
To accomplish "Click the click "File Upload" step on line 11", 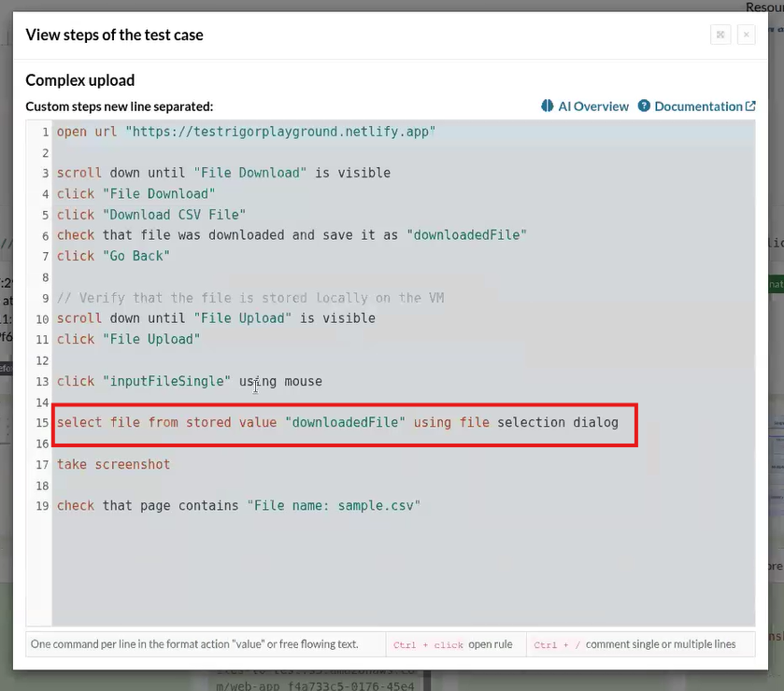I will click(x=128, y=339).
